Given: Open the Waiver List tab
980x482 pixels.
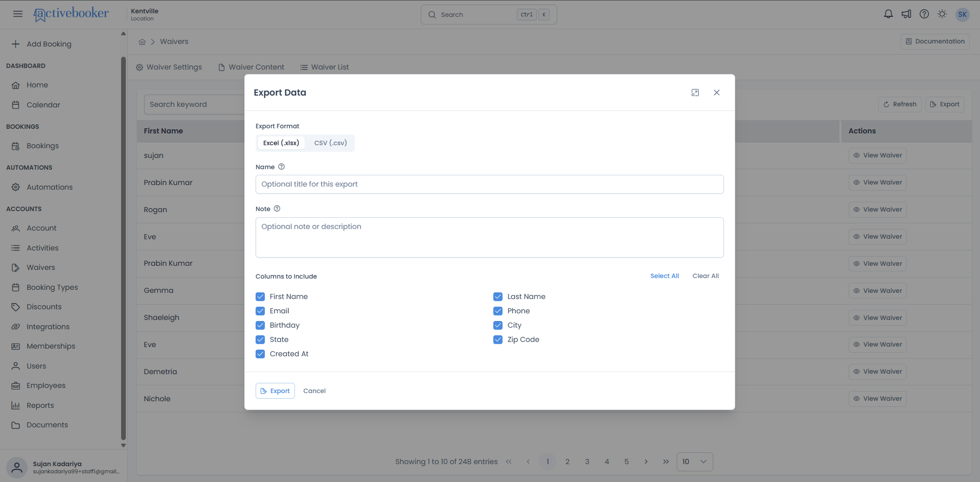Looking at the screenshot, I should (x=325, y=67).
